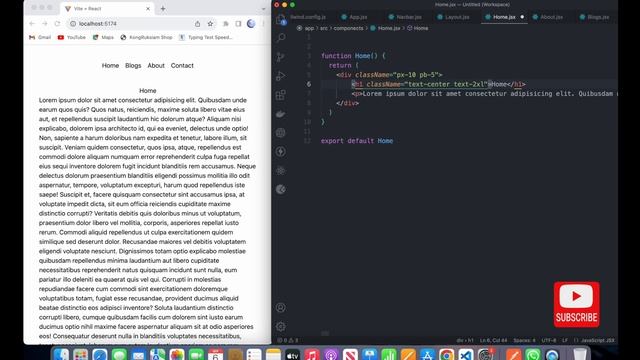Click the Home symbol breadcrumb
This screenshot has height=360, width=640.
(x=418, y=28)
